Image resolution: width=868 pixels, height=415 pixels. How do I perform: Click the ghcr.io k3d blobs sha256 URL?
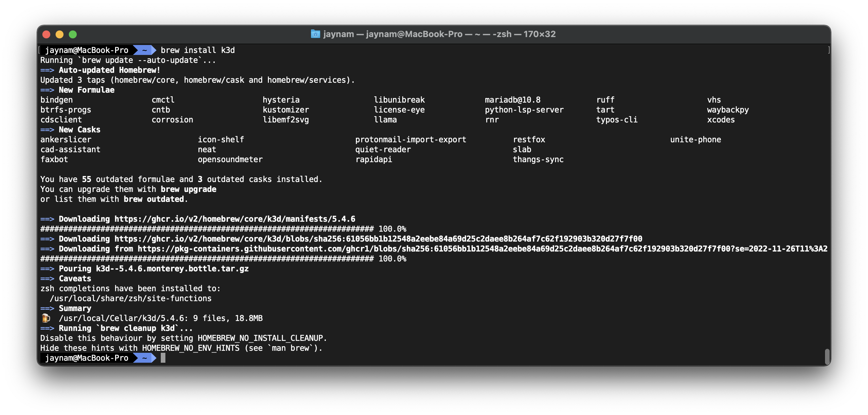tap(378, 239)
